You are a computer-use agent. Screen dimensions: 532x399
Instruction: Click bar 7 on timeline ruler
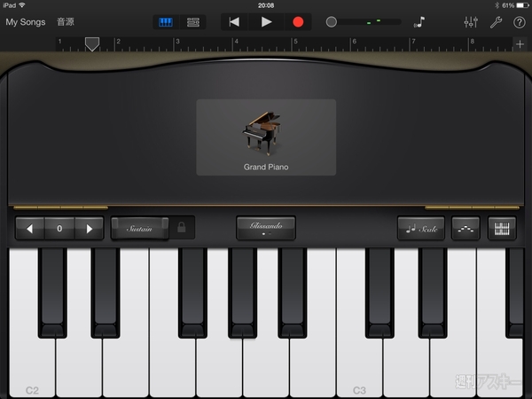click(413, 42)
